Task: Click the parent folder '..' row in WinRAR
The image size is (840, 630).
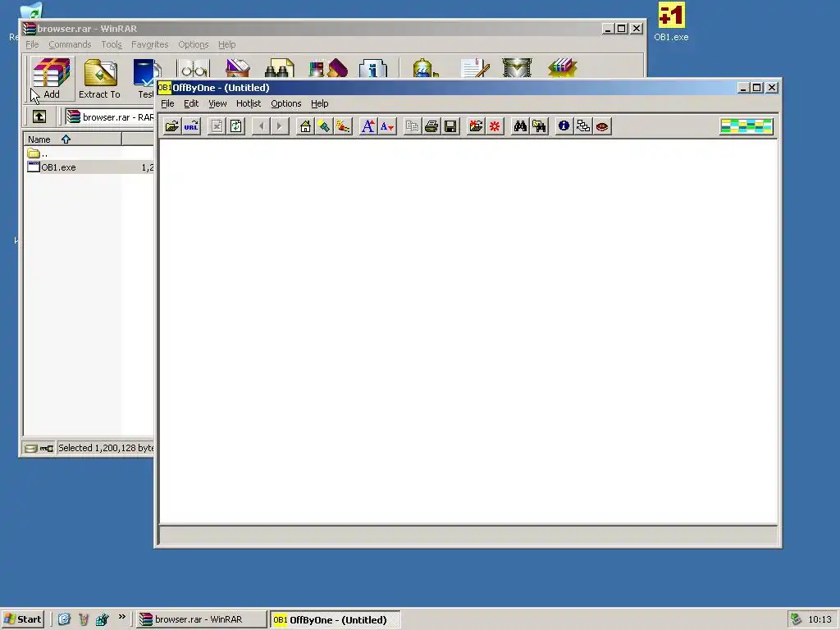Action: [x=89, y=153]
